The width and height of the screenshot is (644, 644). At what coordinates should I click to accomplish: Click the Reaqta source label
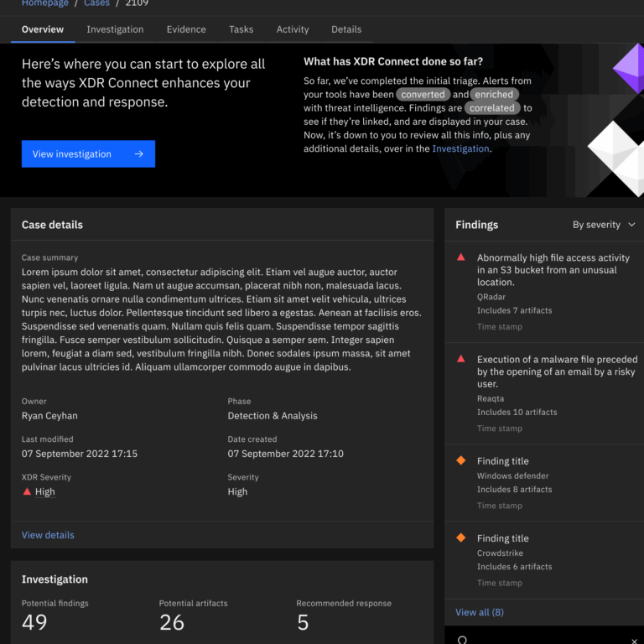coord(491,399)
